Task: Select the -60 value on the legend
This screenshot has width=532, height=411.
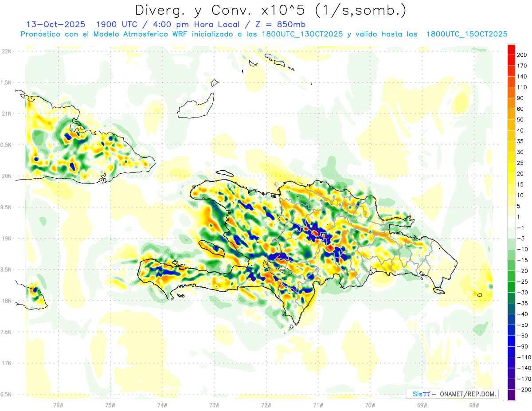Action: click(522, 336)
